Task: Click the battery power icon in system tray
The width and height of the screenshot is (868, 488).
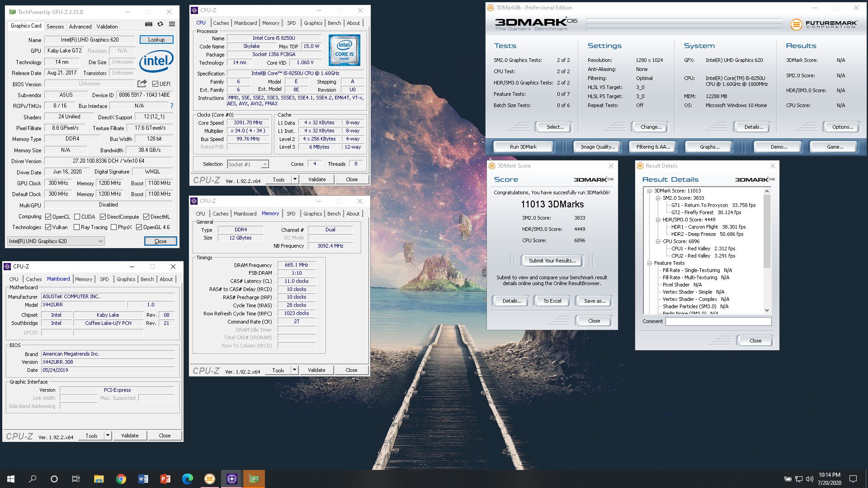Action: [788, 479]
